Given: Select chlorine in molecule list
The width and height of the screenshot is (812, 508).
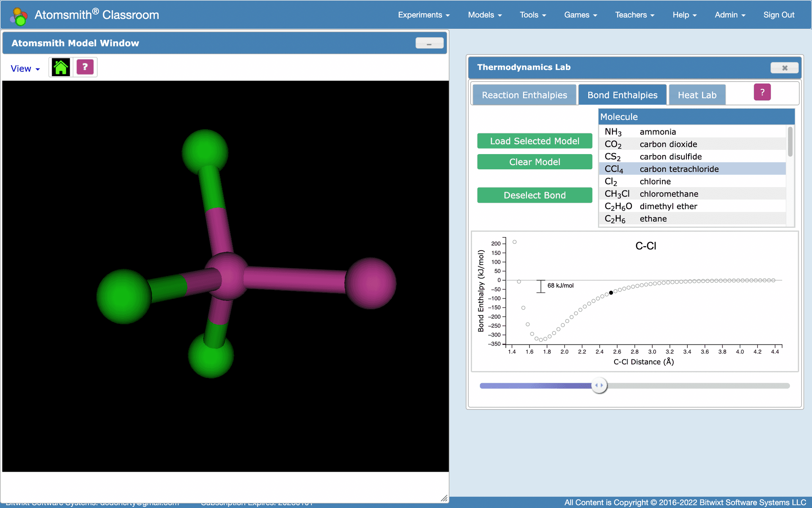Looking at the screenshot, I should tap(692, 181).
